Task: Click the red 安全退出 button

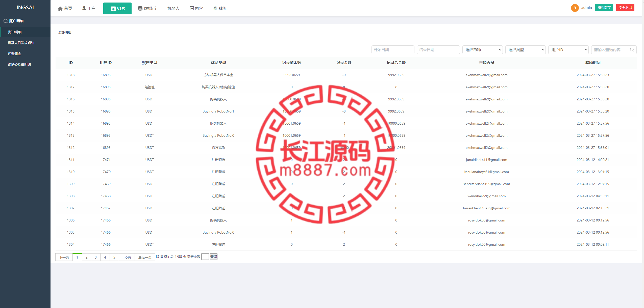Action: click(625, 8)
